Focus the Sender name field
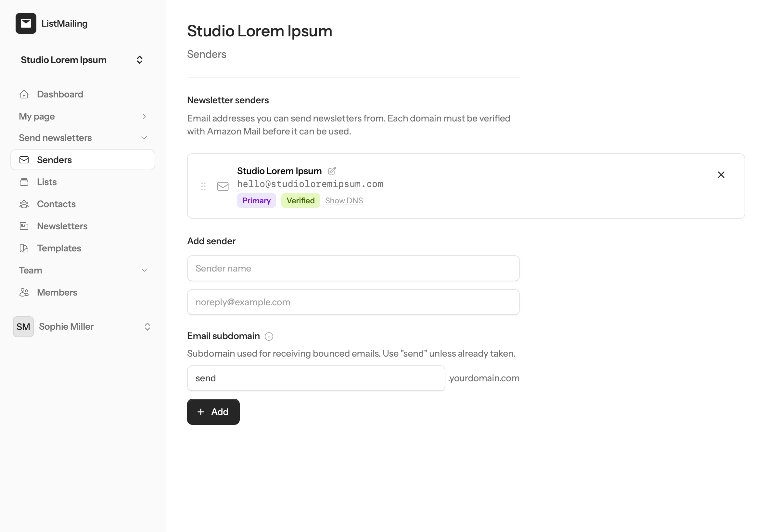766x532 pixels. click(x=353, y=268)
